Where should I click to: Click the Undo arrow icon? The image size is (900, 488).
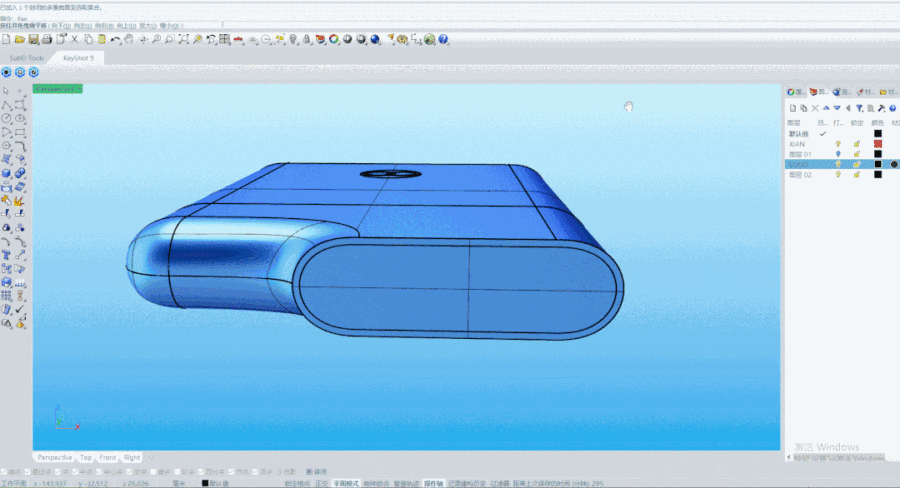coord(115,40)
